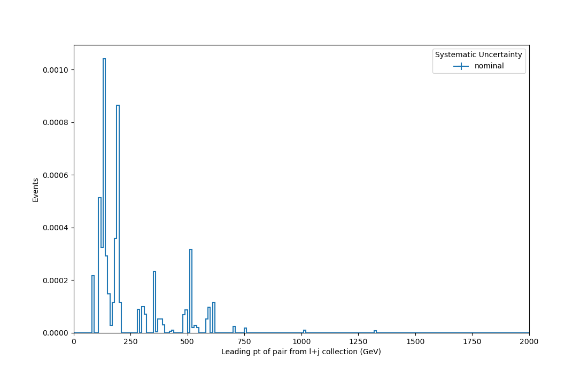
Task: Click the nominal legend line marker
Action: [461, 66]
